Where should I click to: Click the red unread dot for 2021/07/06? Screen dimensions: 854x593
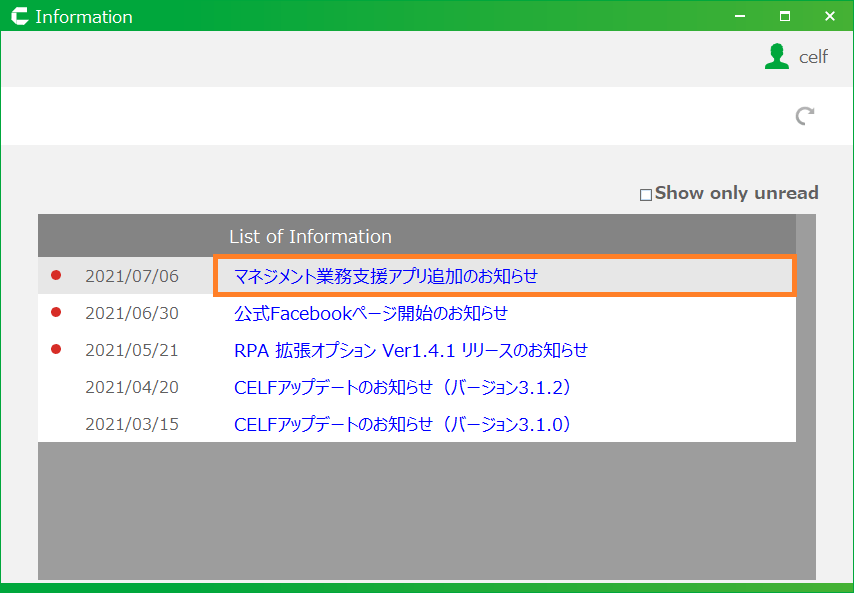click(56, 275)
